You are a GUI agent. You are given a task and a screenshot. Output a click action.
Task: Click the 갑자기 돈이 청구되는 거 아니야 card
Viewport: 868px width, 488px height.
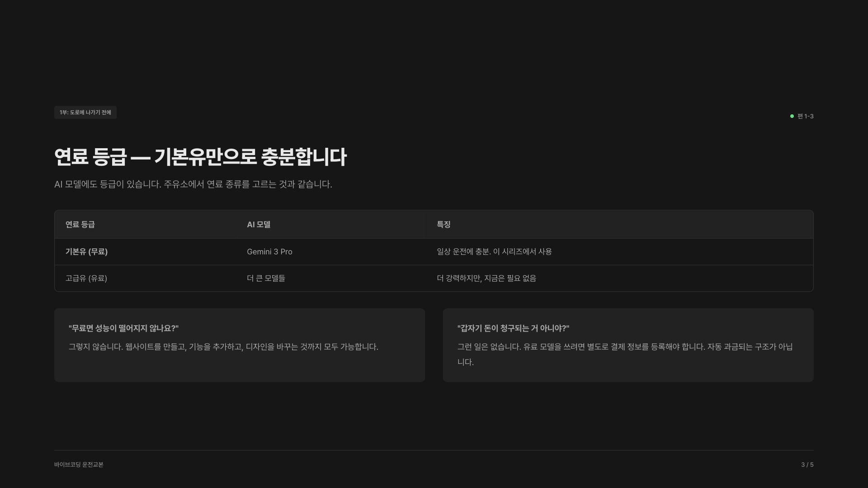click(x=628, y=344)
